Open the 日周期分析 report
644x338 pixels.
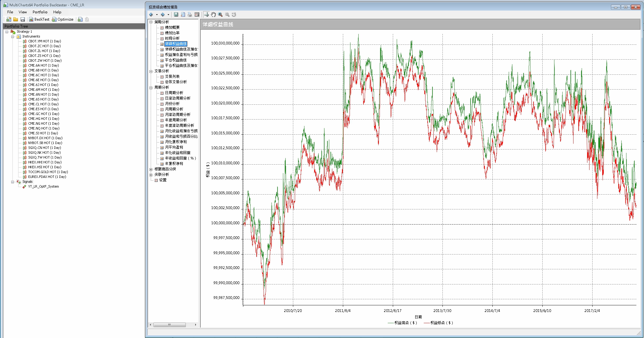click(x=174, y=93)
